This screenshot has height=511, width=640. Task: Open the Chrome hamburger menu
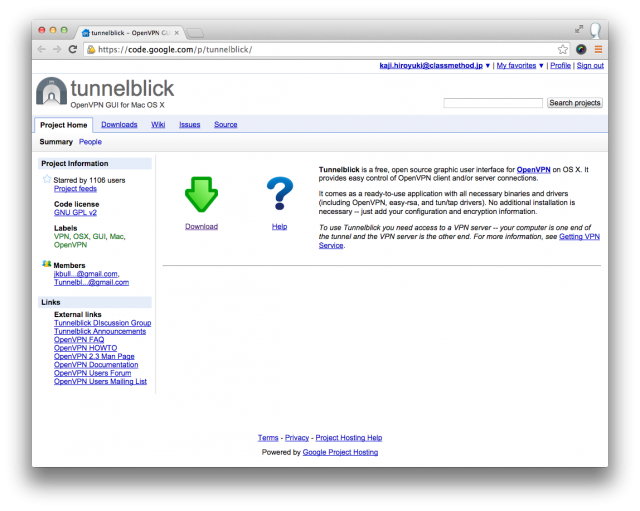(598, 49)
